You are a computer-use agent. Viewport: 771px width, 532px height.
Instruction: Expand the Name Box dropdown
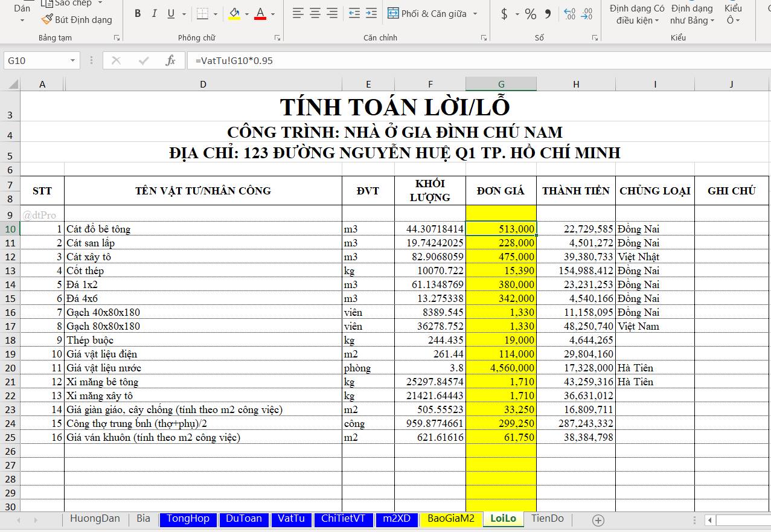tap(72, 60)
